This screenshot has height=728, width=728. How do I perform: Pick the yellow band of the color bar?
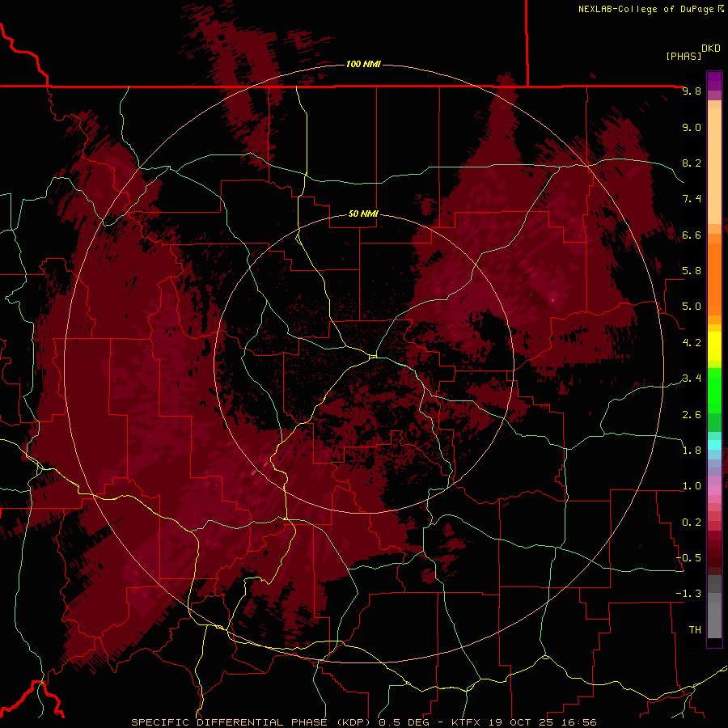714,346
